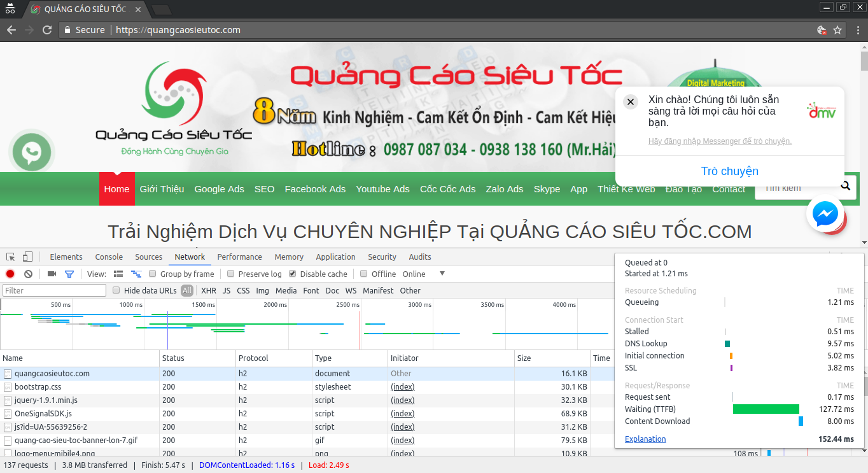Filter requests by Font type

[311, 290]
